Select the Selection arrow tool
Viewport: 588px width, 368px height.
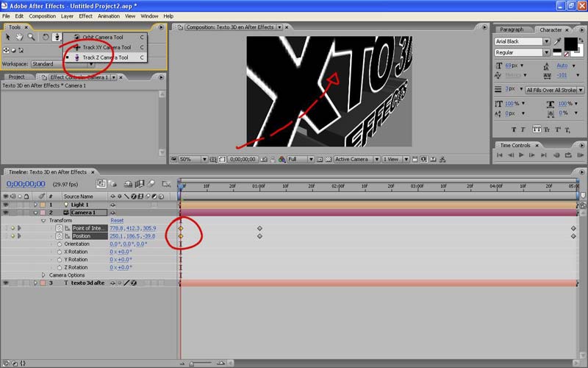point(7,37)
